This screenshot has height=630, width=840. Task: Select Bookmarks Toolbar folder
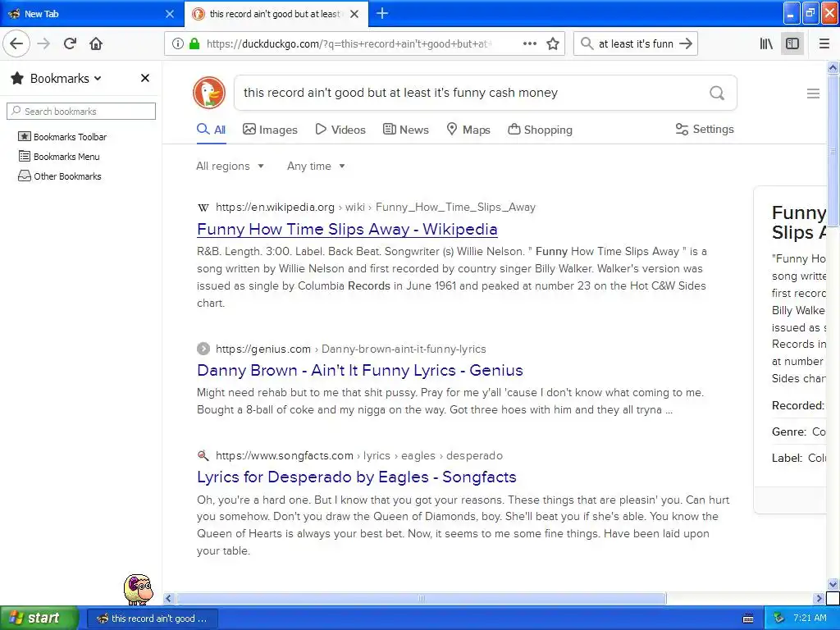[x=62, y=137]
